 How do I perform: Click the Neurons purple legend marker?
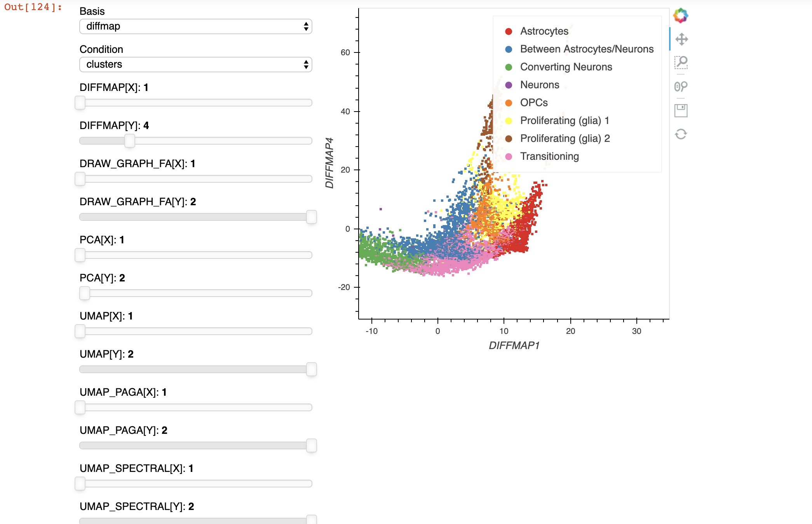(509, 85)
